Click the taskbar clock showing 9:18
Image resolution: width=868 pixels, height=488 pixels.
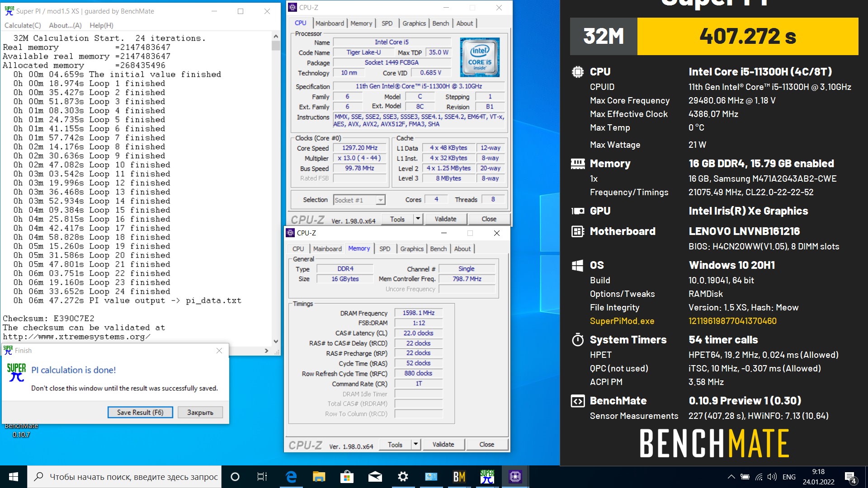(x=818, y=477)
